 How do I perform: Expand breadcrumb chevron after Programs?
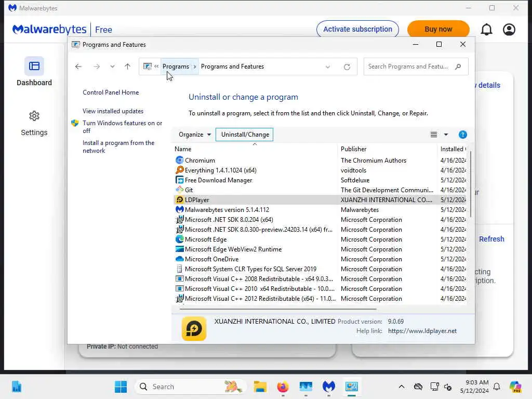tap(195, 67)
